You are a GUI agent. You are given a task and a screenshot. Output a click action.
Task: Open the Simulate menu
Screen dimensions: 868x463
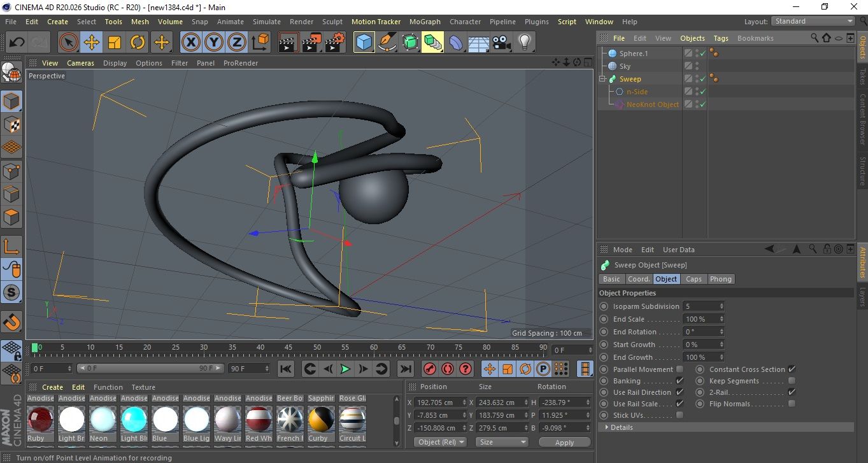coord(267,22)
